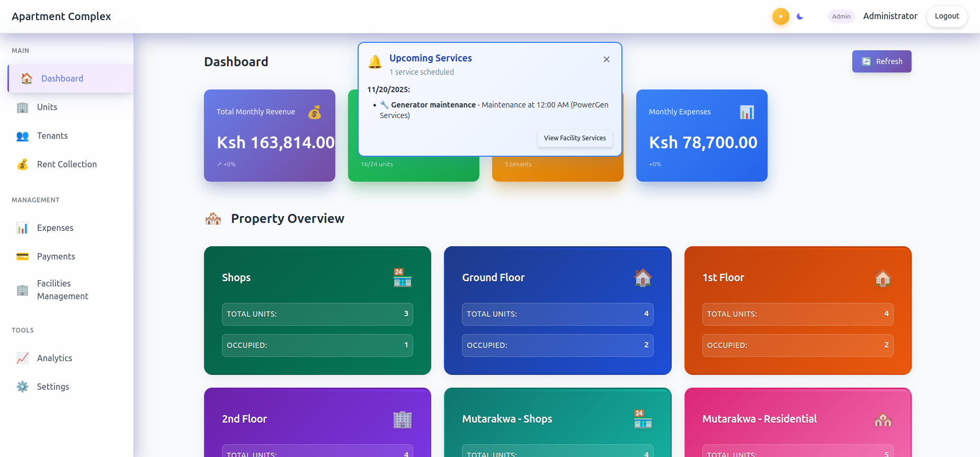Open Rent Collection page
The height and width of the screenshot is (457, 980).
pos(70,164)
